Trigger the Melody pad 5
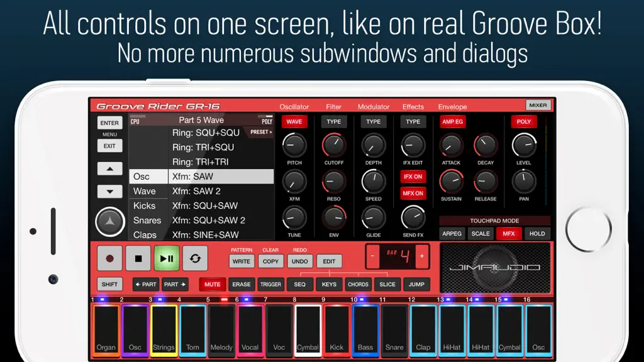The height and width of the screenshot is (362, 644). [x=221, y=329]
